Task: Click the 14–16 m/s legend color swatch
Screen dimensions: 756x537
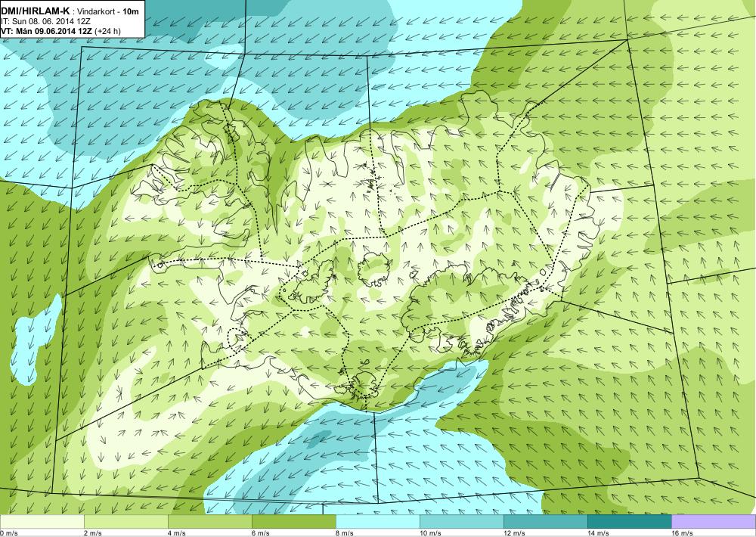Action: (x=630, y=522)
